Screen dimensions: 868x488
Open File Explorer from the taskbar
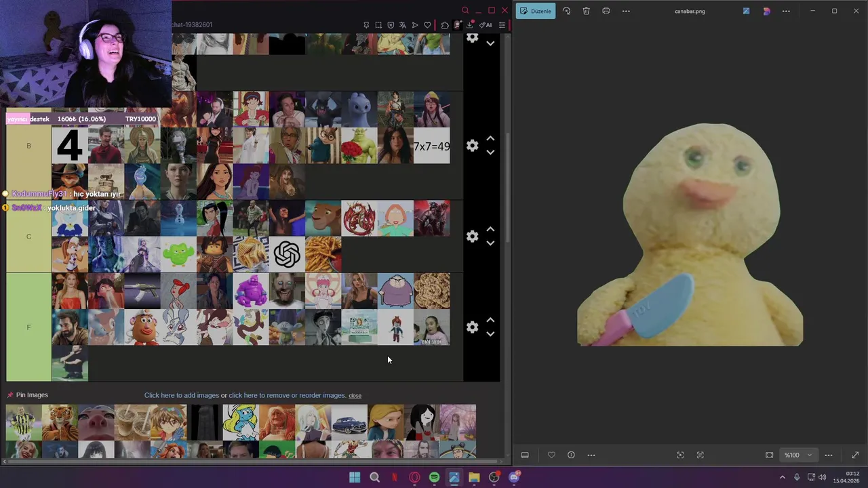[474, 477]
